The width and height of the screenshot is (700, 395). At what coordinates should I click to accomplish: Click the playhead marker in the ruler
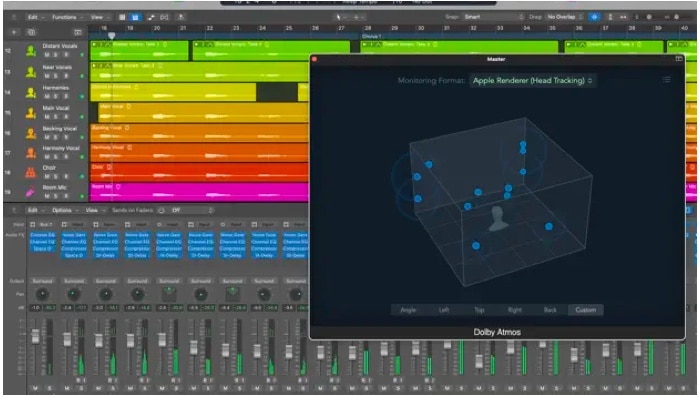112,36
